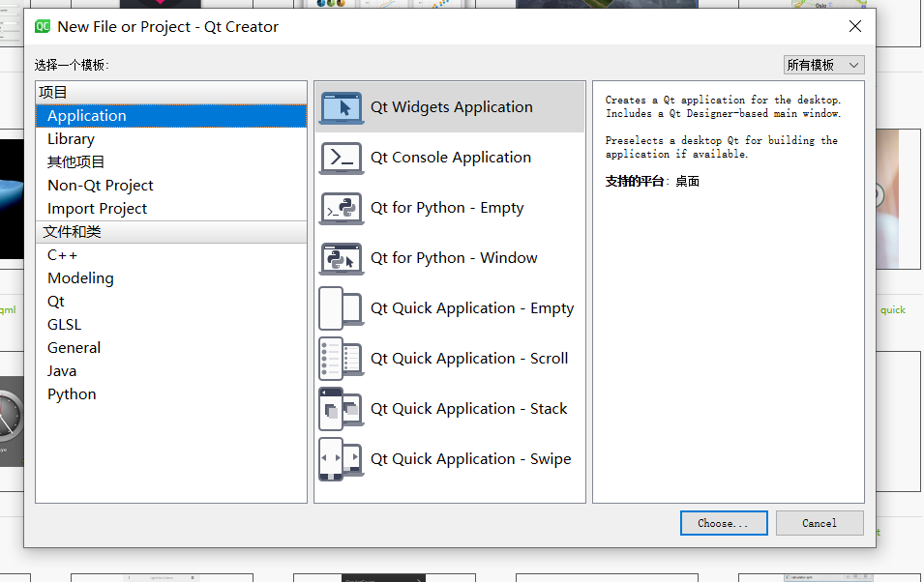Click the Qt for Python - Empty icon
Viewport: 924px width, 582px height.
click(x=342, y=208)
